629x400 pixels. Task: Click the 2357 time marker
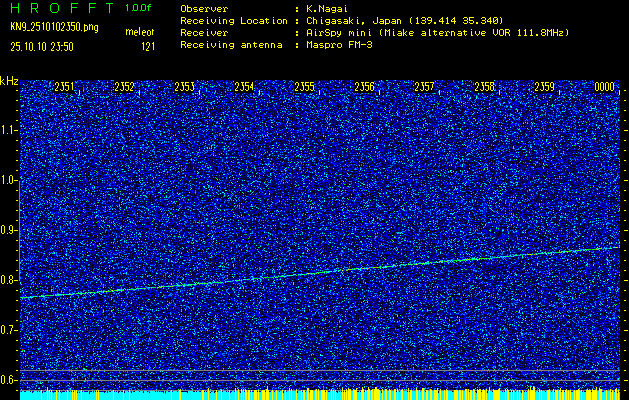click(425, 87)
